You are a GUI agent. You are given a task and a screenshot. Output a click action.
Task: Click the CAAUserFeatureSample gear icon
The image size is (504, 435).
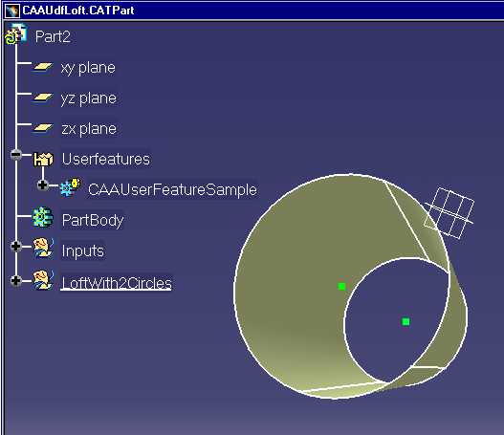point(70,187)
